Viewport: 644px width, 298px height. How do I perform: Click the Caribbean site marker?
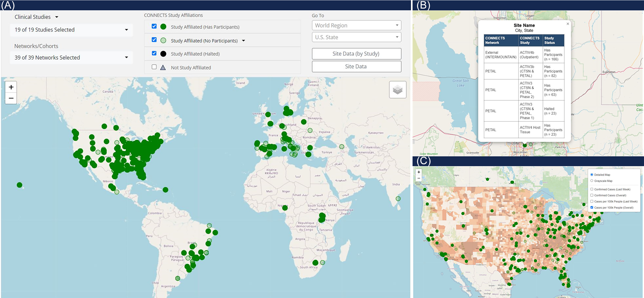pyautogui.click(x=165, y=190)
